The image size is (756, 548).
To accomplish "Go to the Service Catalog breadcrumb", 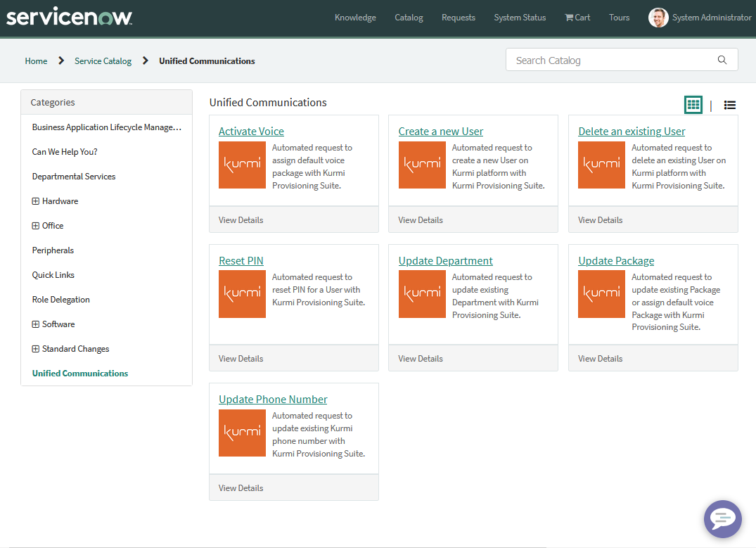I will pyautogui.click(x=103, y=60).
